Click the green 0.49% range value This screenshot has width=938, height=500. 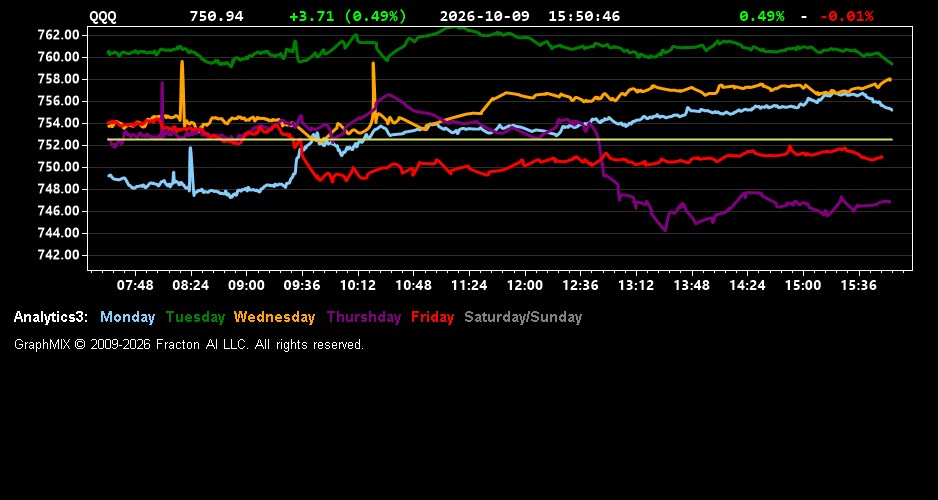tap(762, 17)
